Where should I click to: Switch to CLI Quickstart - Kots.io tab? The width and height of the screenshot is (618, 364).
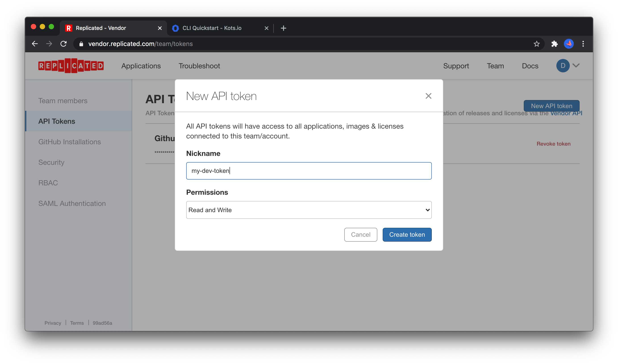(212, 28)
